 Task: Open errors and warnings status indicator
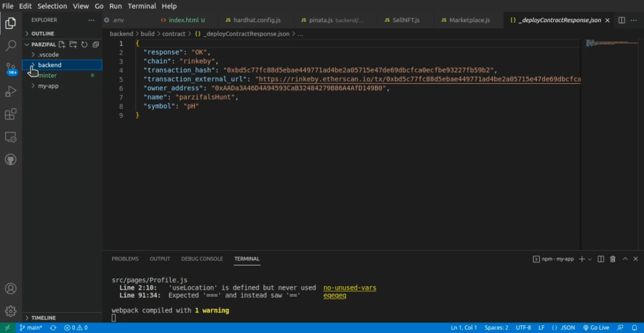pyautogui.click(x=76, y=328)
